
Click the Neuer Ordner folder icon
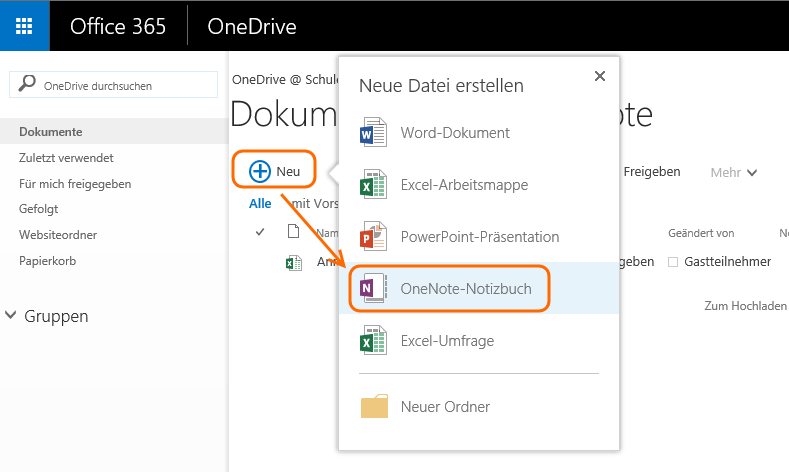(x=372, y=407)
